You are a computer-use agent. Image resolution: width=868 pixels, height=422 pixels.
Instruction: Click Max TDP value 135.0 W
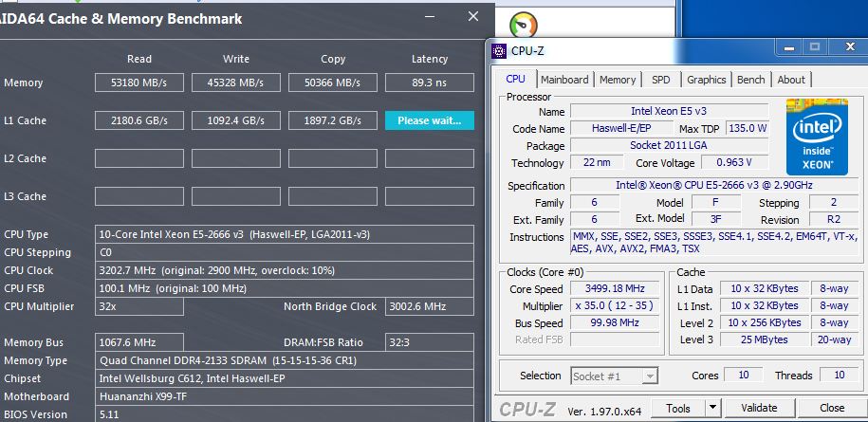(748, 128)
